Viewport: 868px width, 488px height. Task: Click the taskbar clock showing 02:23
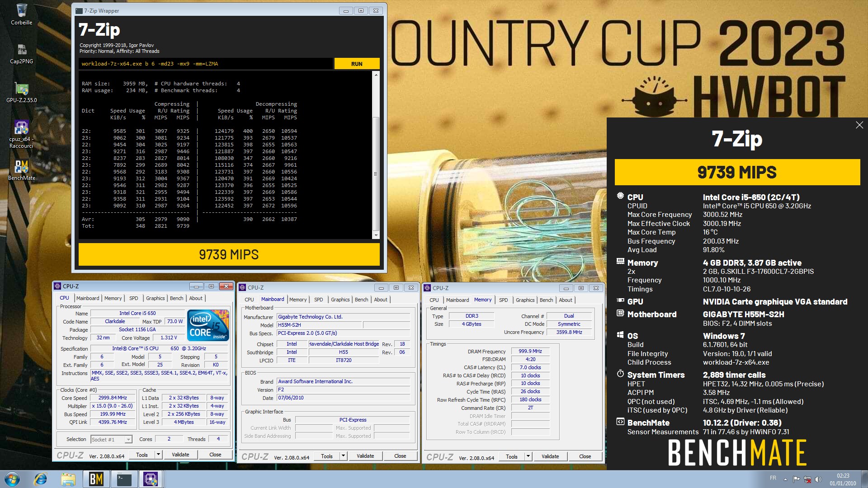(843, 479)
